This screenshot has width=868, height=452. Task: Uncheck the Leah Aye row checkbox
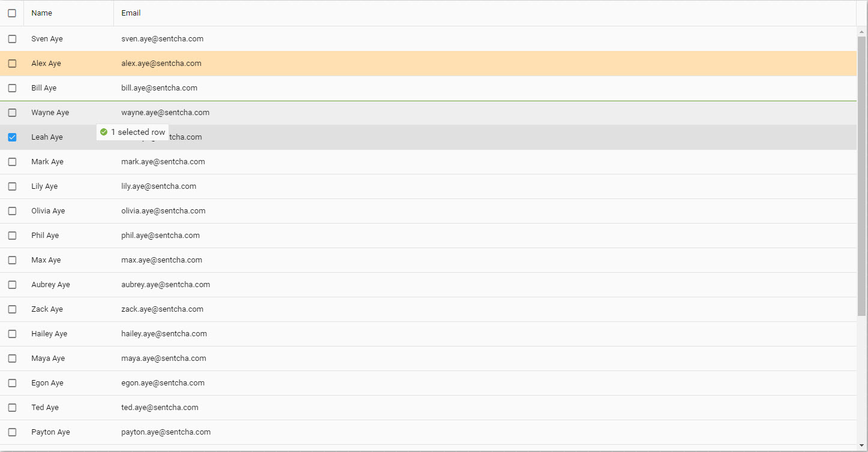pyautogui.click(x=12, y=137)
